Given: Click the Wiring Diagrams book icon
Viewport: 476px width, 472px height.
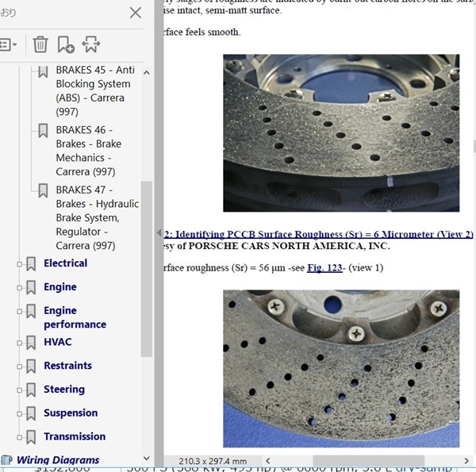Looking at the screenshot, I should coord(6,460).
